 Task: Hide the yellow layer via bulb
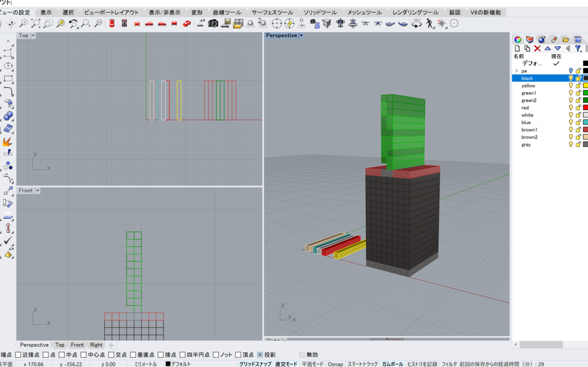click(571, 86)
